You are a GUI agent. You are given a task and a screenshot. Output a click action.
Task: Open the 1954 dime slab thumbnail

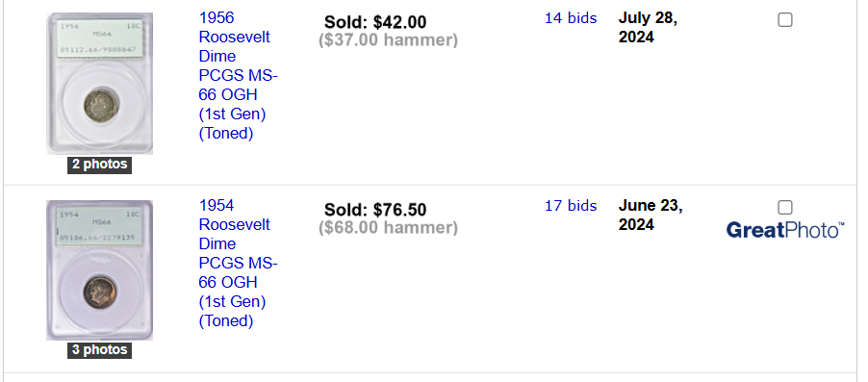(x=100, y=270)
